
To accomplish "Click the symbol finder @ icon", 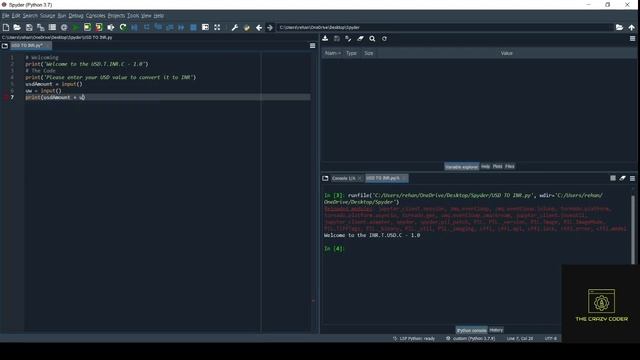I will [64, 27].
